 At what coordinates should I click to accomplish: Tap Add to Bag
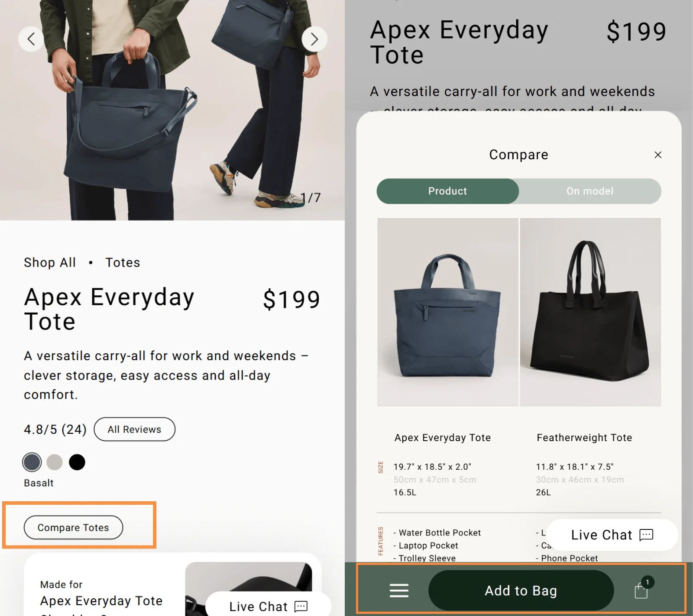click(x=521, y=590)
